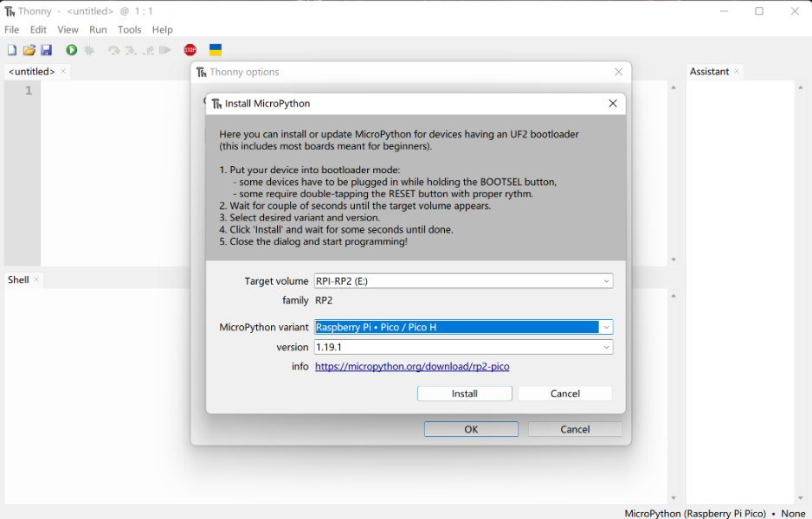Click the Resume toolbar icon
Screen dimensions: 812x519
pyautogui.click(x=165, y=50)
